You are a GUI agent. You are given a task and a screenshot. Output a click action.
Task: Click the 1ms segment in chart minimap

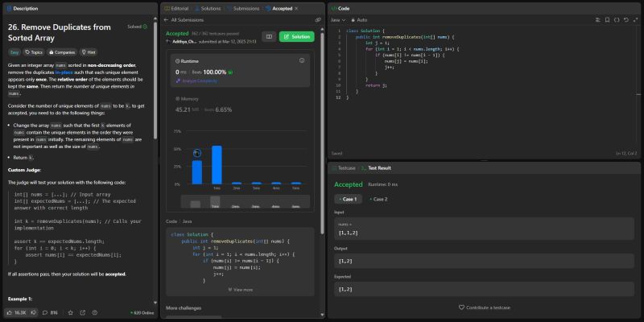pyautogui.click(x=215, y=202)
